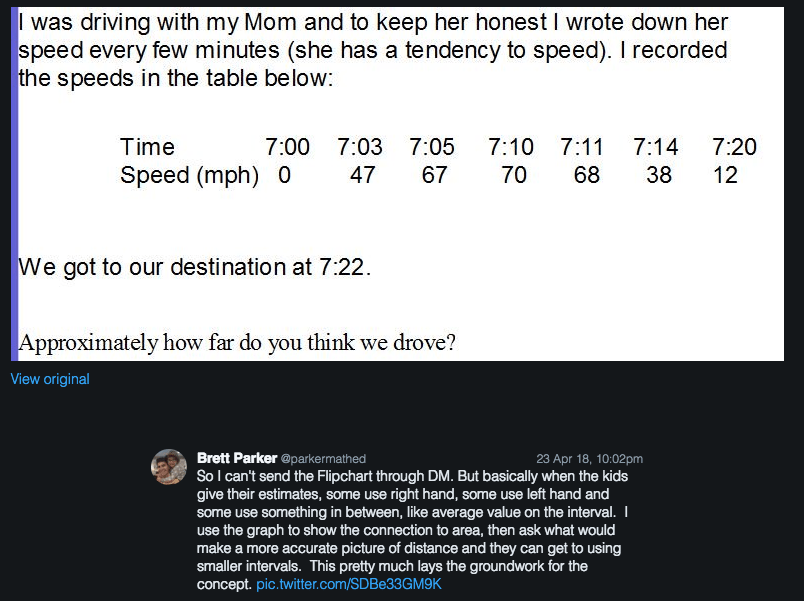
Task: Click the 7:05 time entry
Action: point(432,147)
